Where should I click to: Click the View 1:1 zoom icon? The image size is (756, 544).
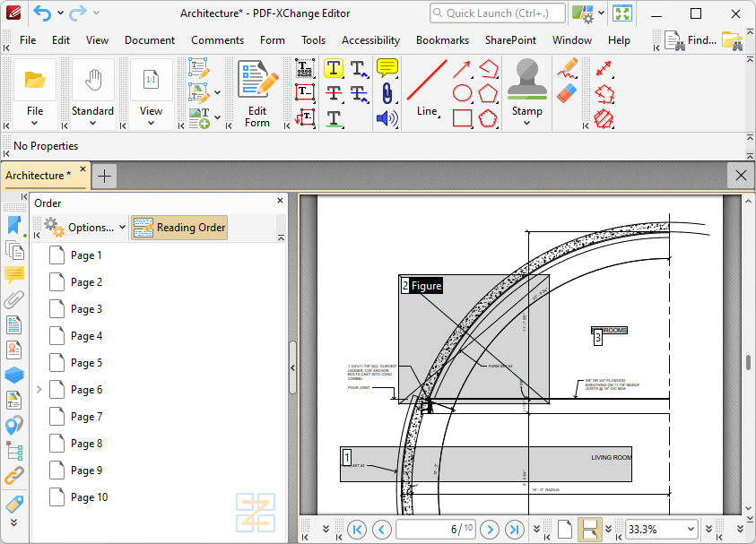[x=151, y=80]
